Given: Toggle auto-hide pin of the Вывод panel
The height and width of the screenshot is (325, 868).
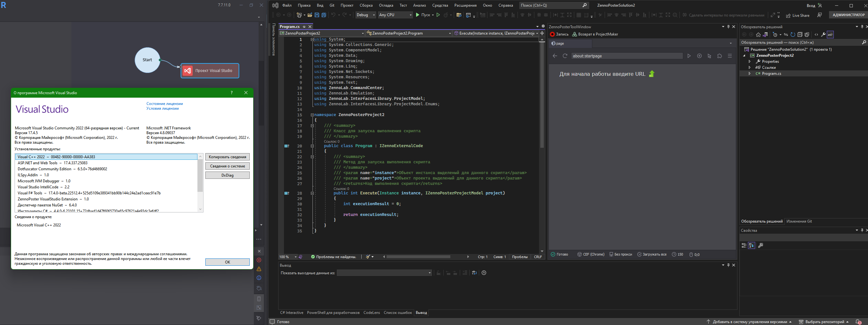Looking at the screenshot, I should point(729,265).
